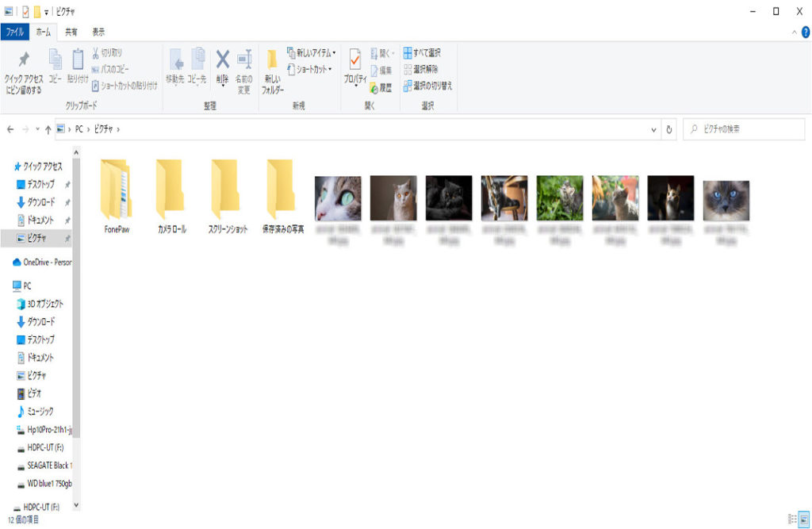Switch to the 表示 ribbon tab
Image resolution: width=812 pixels, height=529 pixels.
tap(98, 32)
